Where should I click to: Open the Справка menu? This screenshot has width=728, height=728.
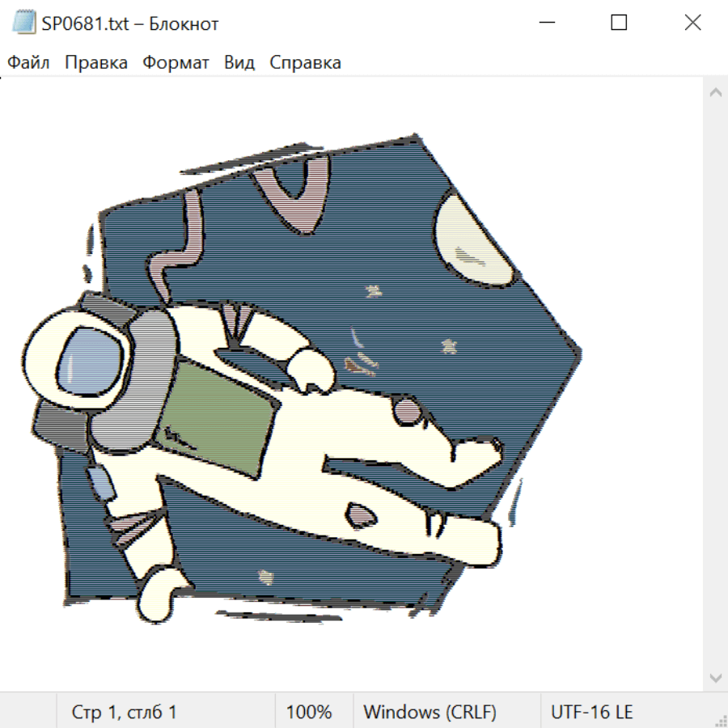pos(305,62)
